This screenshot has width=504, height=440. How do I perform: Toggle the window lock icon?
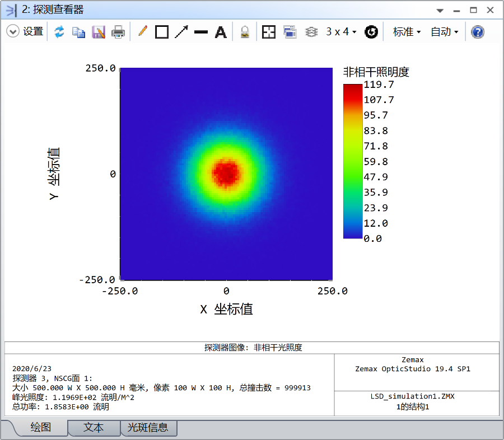point(245,32)
